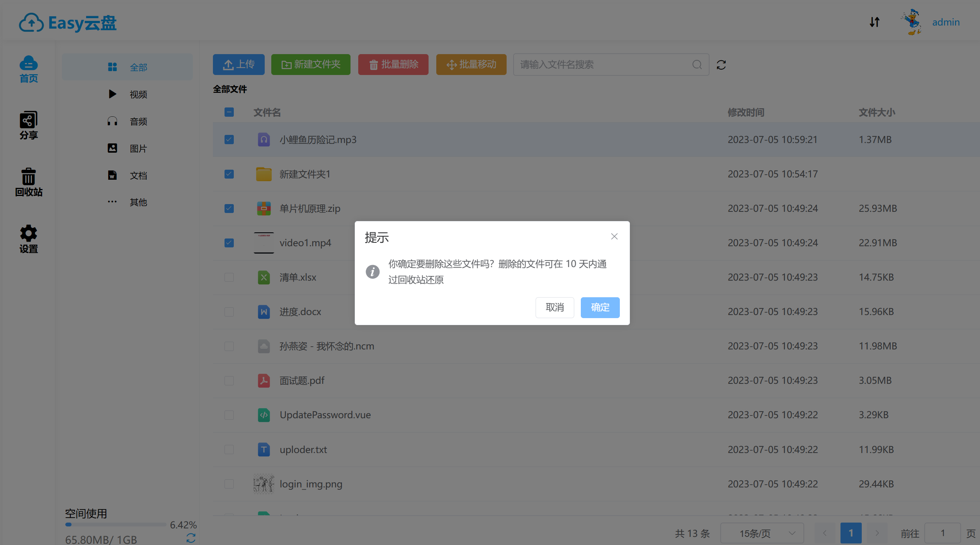The image size is (980, 545).
Task: Open the 分享 (share) section in sidebar
Action: 28,124
